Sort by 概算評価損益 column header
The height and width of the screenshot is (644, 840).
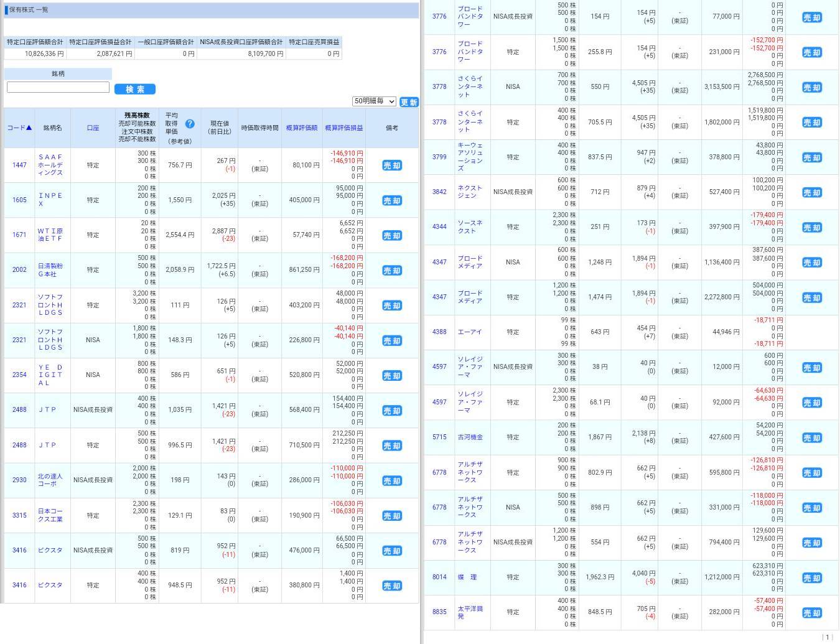[x=344, y=128]
